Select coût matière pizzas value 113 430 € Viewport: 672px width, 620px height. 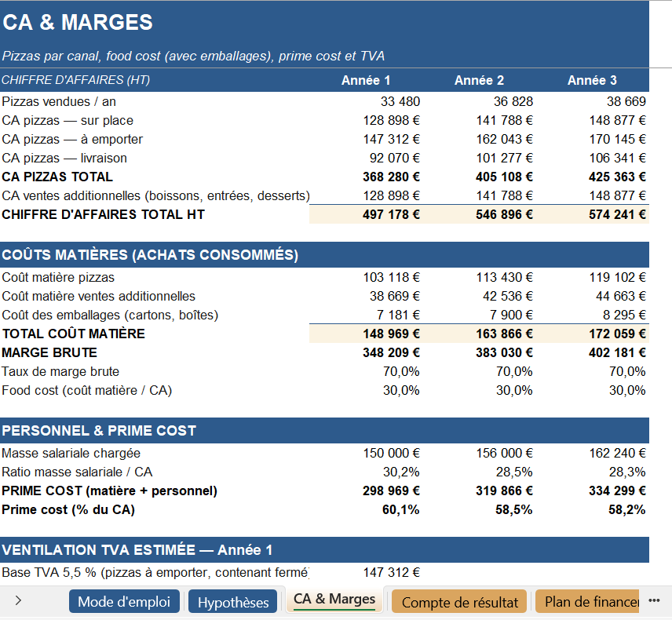(x=505, y=277)
